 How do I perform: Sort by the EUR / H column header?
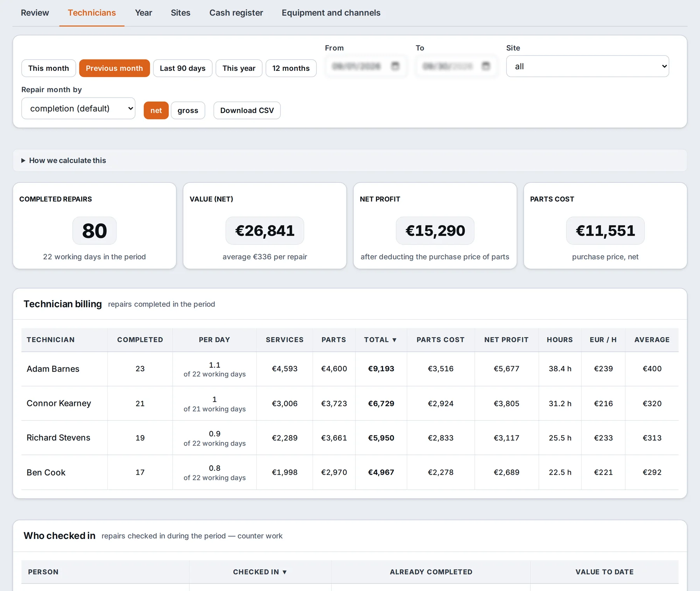tap(603, 340)
